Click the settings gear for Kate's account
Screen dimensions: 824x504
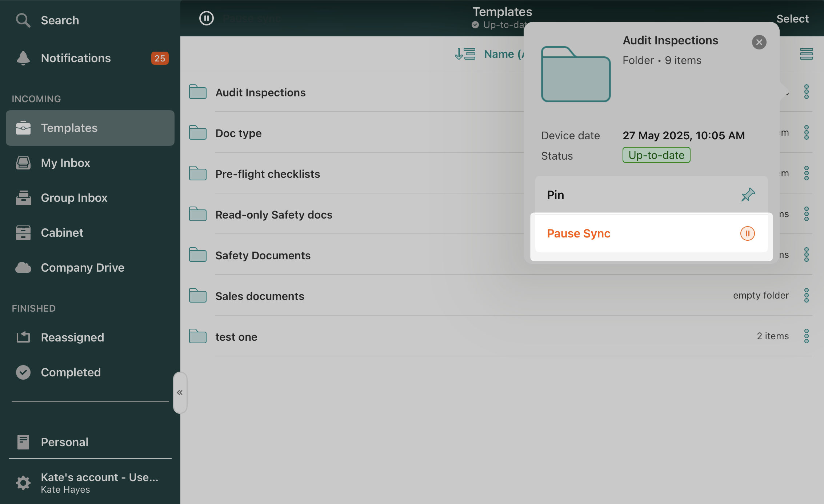coord(23,483)
